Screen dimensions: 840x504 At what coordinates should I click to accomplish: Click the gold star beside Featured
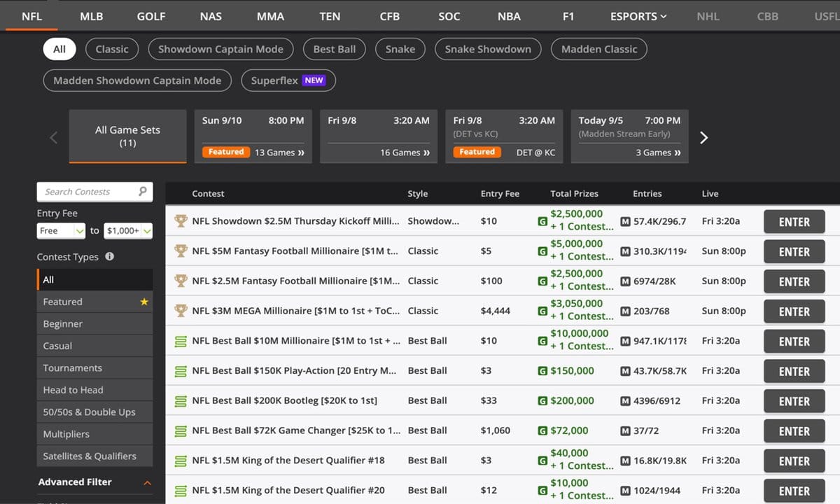[x=144, y=302]
